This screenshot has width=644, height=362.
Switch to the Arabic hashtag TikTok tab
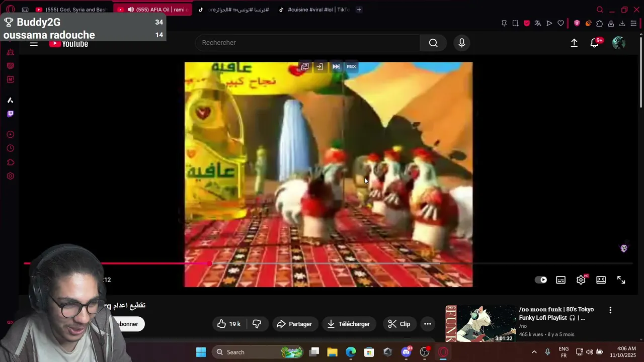234,10
